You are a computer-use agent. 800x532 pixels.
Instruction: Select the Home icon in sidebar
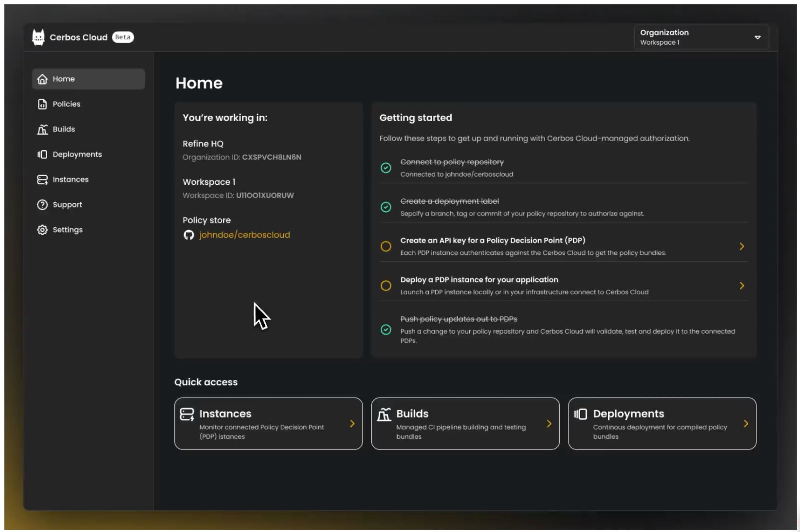click(x=42, y=79)
